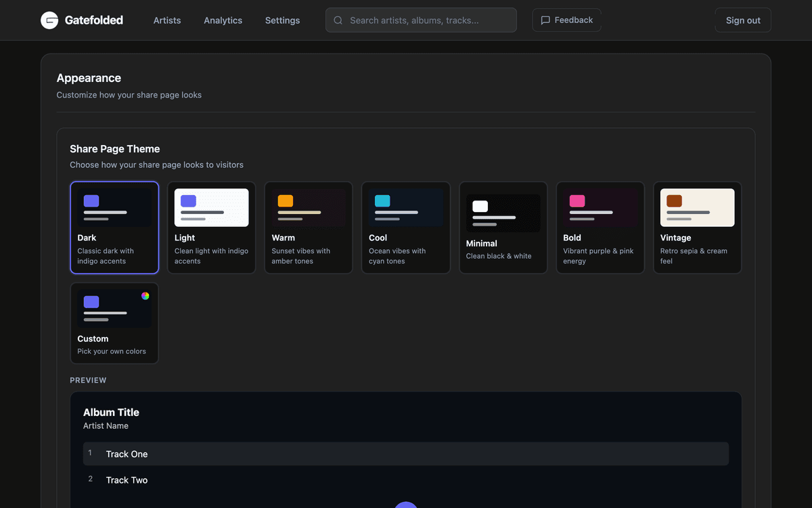Image resolution: width=812 pixels, height=508 pixels.
Task: Open the Analytics page
Action: [223, 20]
